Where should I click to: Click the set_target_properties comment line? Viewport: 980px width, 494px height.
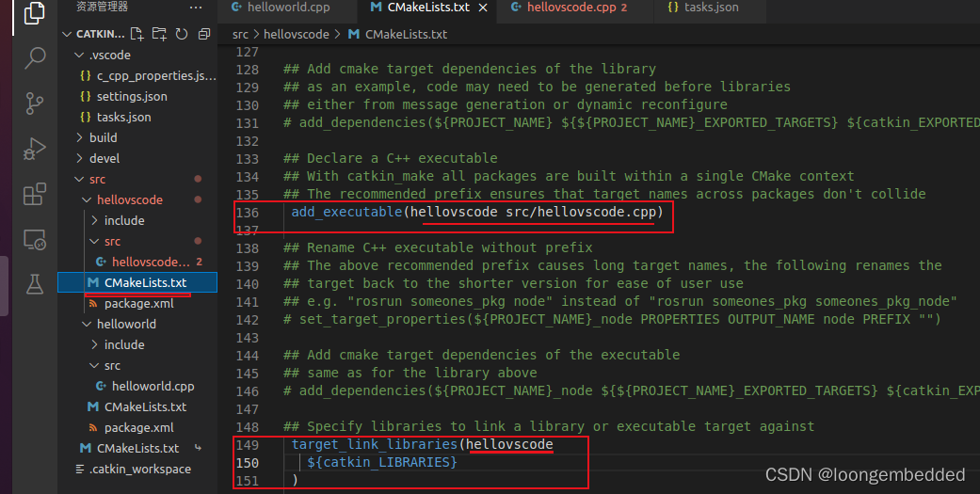(612, 319)
